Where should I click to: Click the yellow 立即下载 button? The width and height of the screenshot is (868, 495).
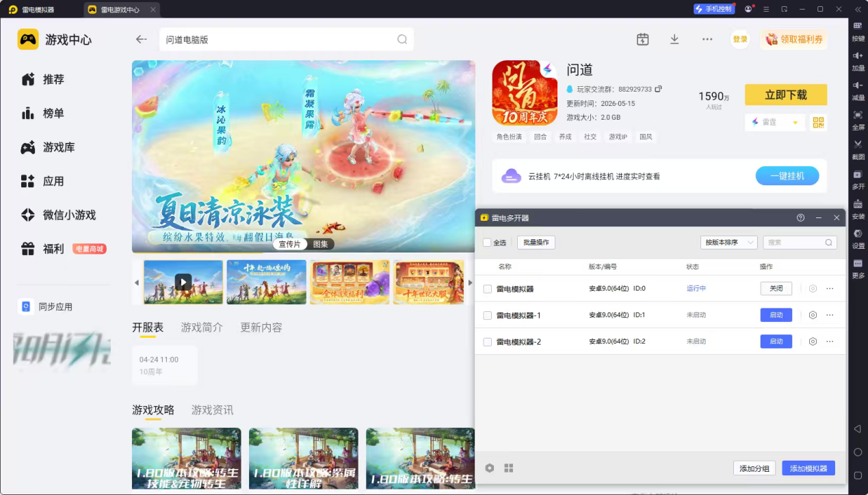(786, 95)
